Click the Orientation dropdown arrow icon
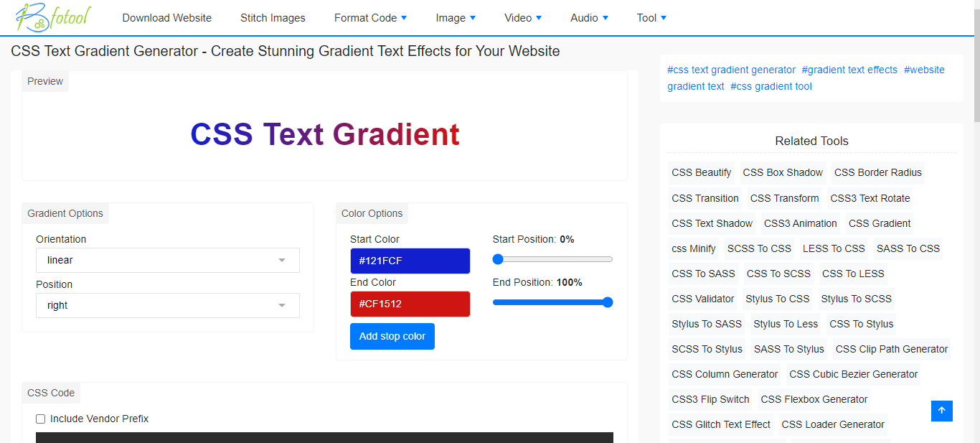 click(282, 261)
